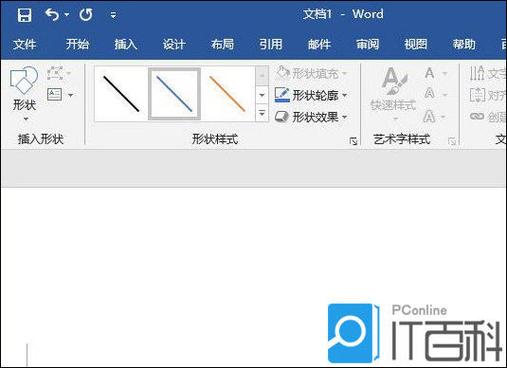Open the Text Box dropdown arrow

click(71, 95)
